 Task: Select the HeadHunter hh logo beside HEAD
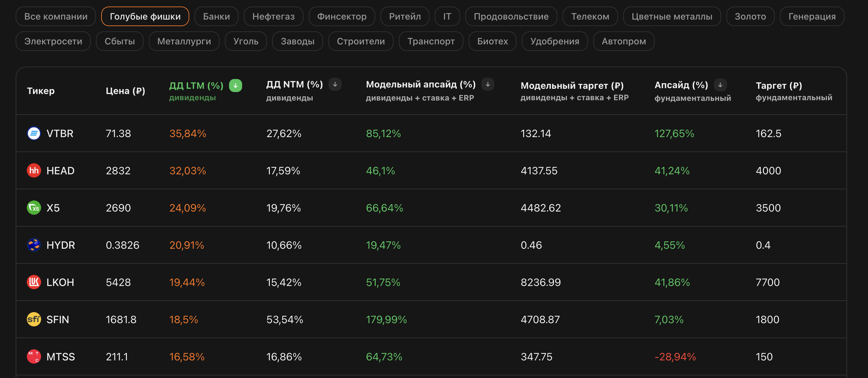(x=34, y=171)
